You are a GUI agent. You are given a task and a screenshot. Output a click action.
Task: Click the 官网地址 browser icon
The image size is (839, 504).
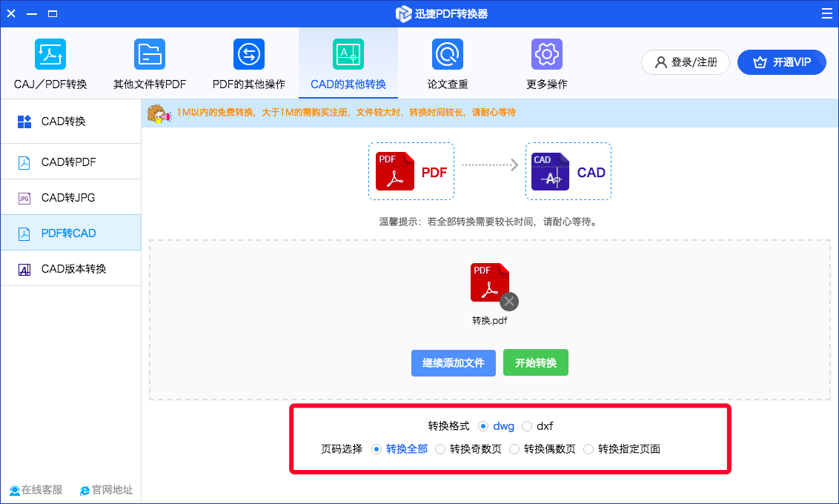(84, 490)
